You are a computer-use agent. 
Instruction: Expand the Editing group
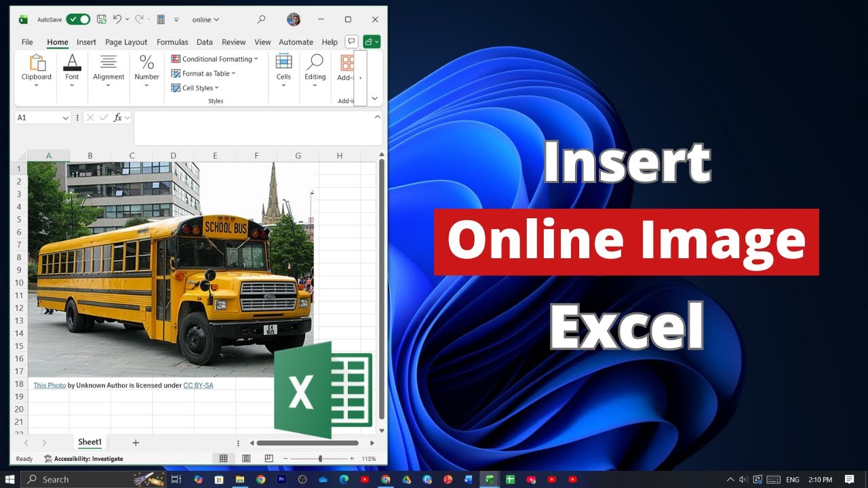pos(315,70)
